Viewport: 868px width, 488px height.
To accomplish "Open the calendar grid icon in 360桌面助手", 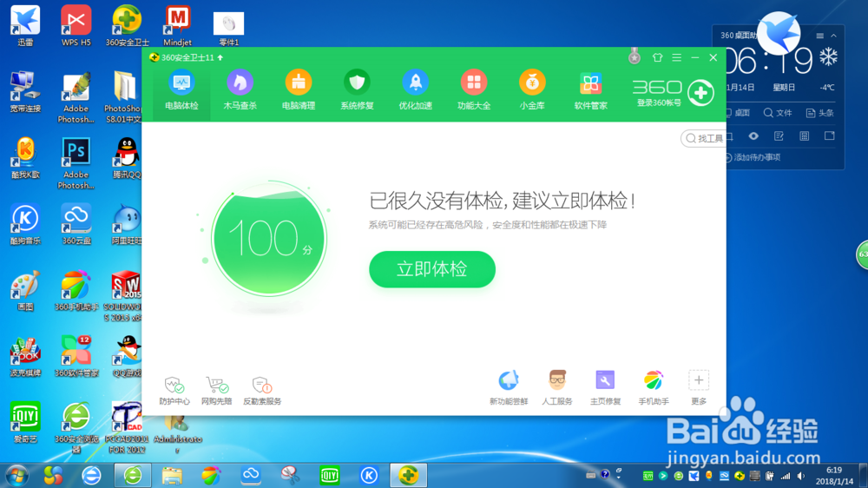I will tap(805, 136).
